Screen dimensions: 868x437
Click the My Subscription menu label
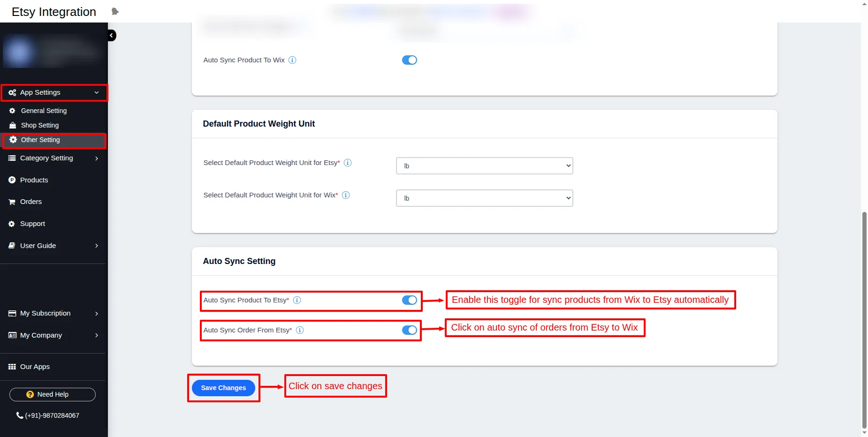pyautogui.click(x=46, y=313)
